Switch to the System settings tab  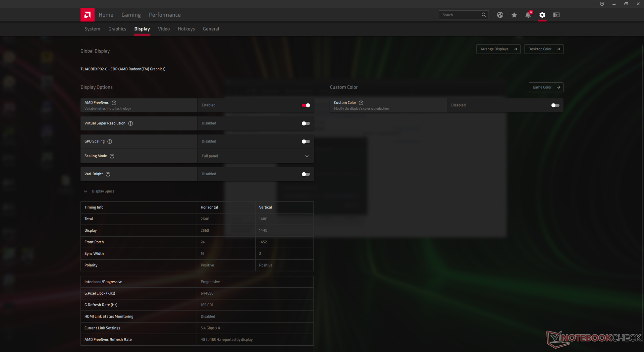click(92, 29)
